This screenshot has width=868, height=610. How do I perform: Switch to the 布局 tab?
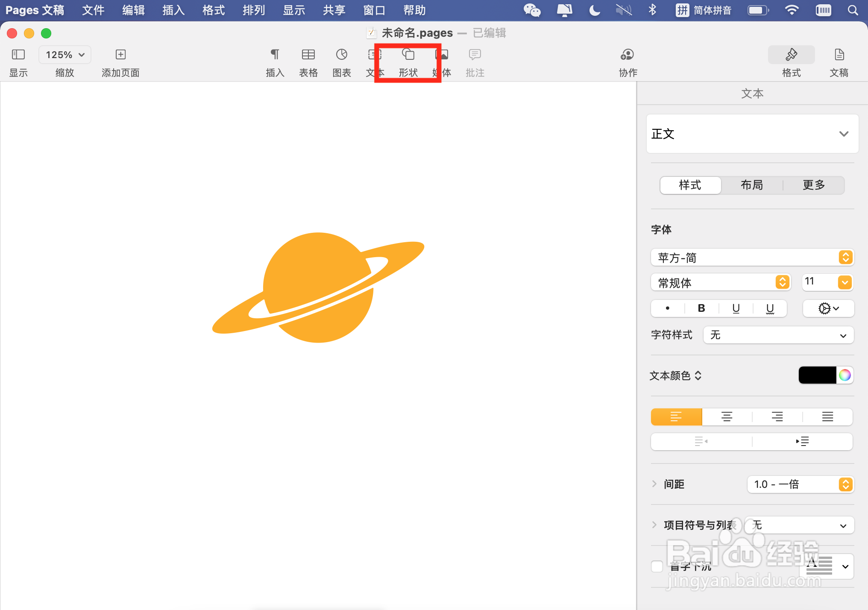pyautogui.click(x=752, y=185)
